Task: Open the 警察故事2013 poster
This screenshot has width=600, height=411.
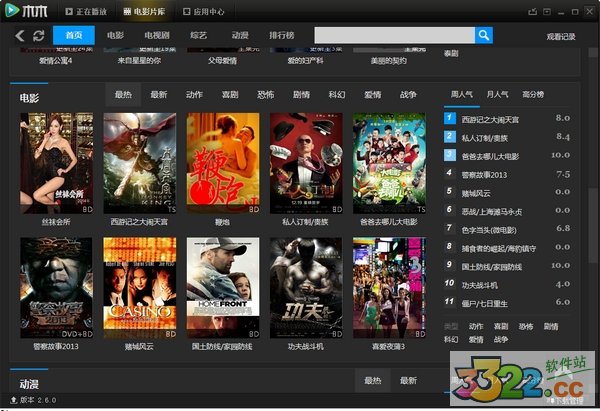Action: (56, 288)
